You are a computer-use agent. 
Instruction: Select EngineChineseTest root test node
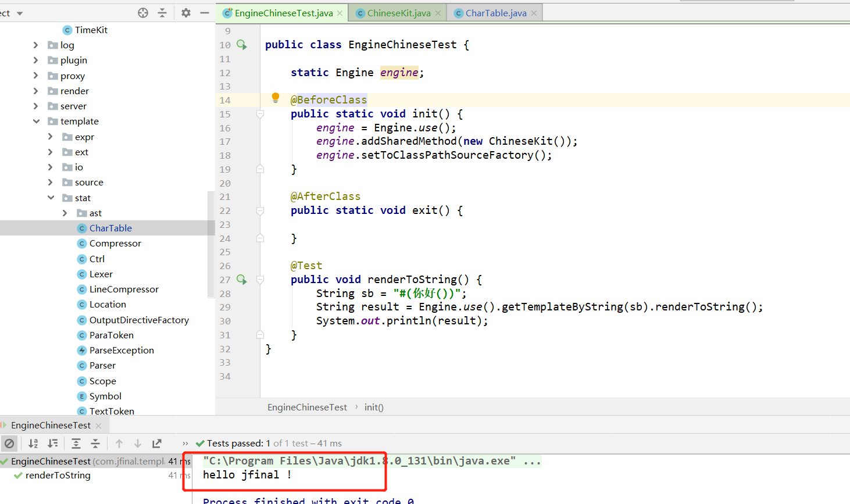pos(51,461)
